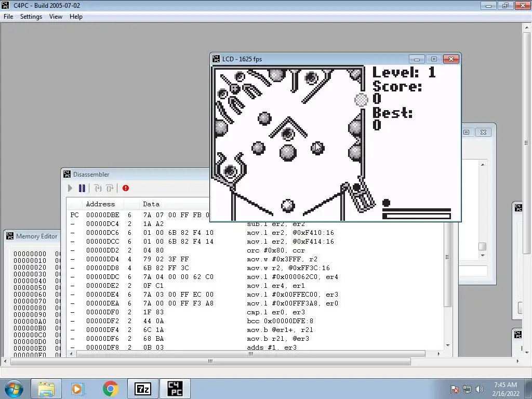This screenshot has width=532, height=399.
Task: Click main window horizontal scrollbar thumb
Action: (210, 362)
